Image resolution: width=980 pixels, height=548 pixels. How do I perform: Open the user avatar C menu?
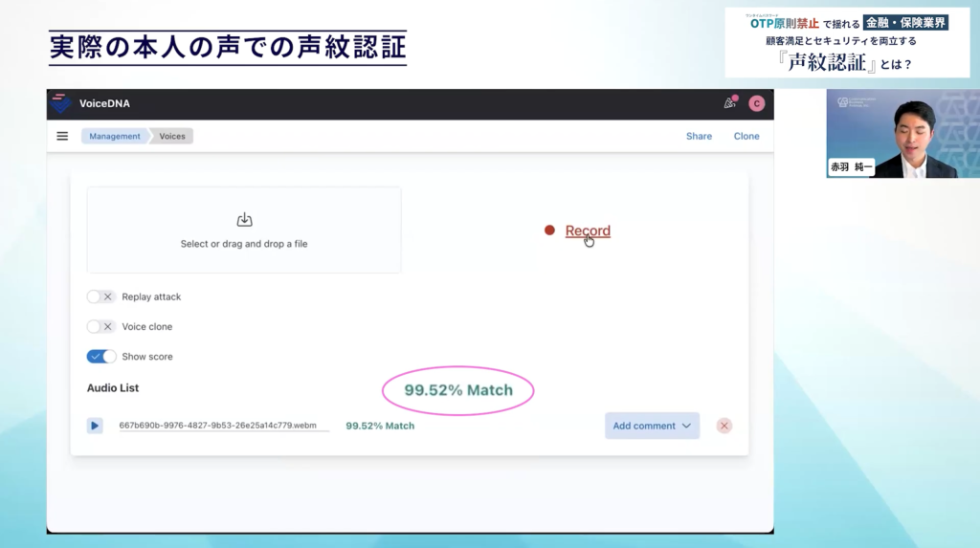756,103
